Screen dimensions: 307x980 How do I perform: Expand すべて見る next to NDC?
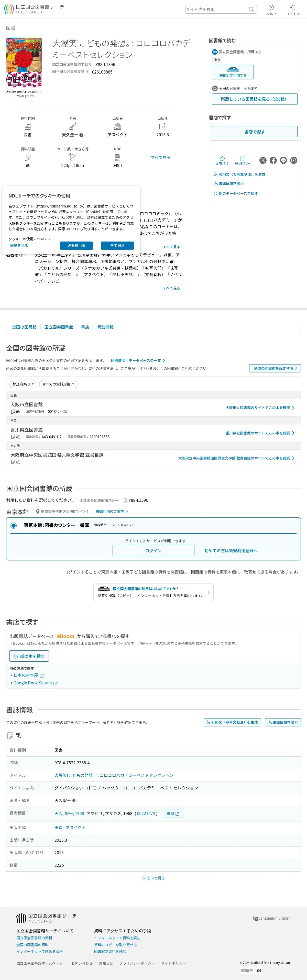[161, 158]
